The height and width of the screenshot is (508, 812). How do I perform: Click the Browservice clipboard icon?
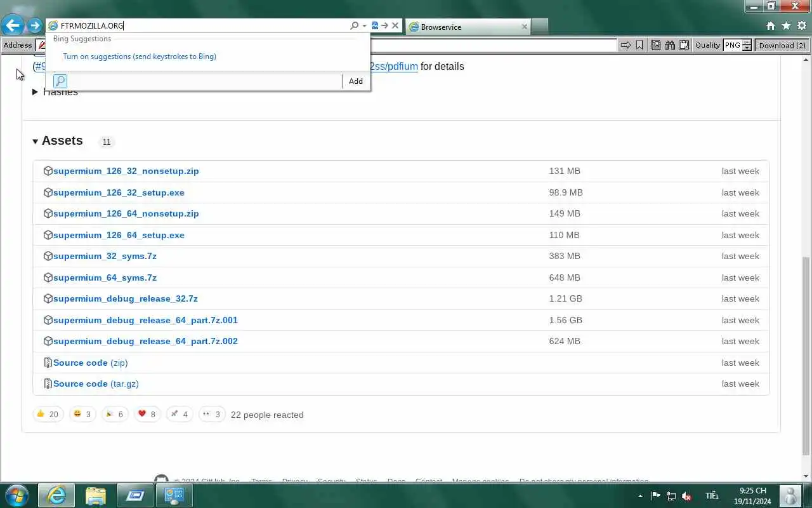pos(684,45)
